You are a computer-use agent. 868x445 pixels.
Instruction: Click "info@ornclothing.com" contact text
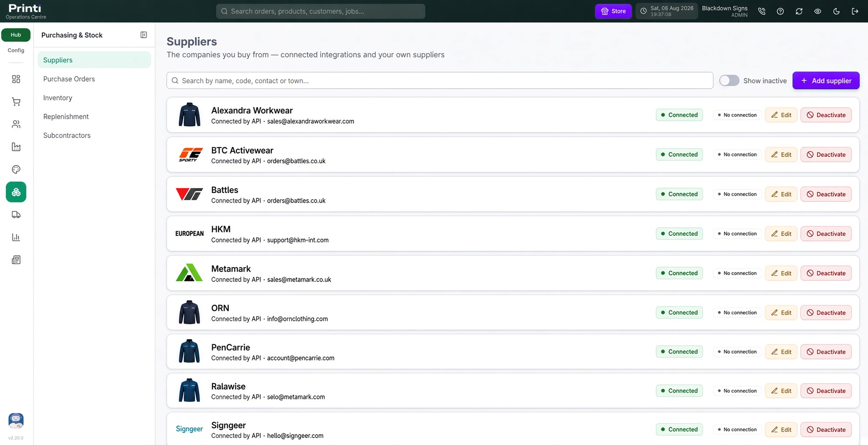coord(297,319)
